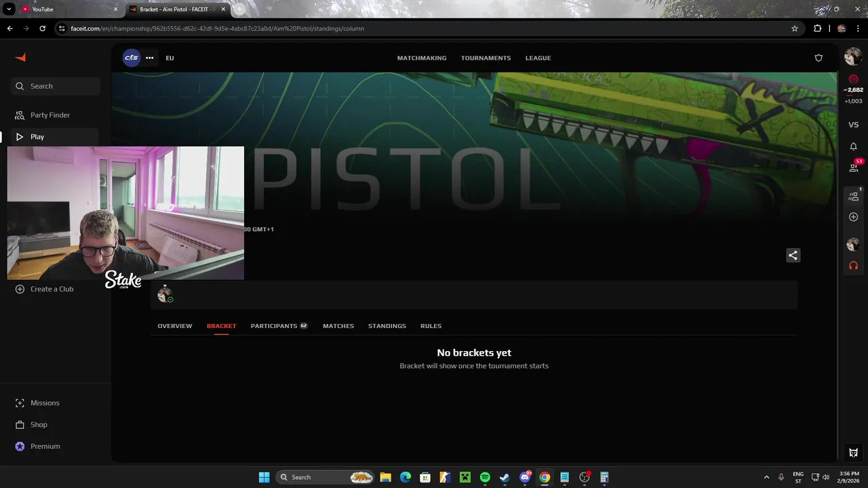The width and height of the screenshot is (868, 488).
Task: Open Premium in sidebar
Action: pyautogui.click(x=45, y=446)
